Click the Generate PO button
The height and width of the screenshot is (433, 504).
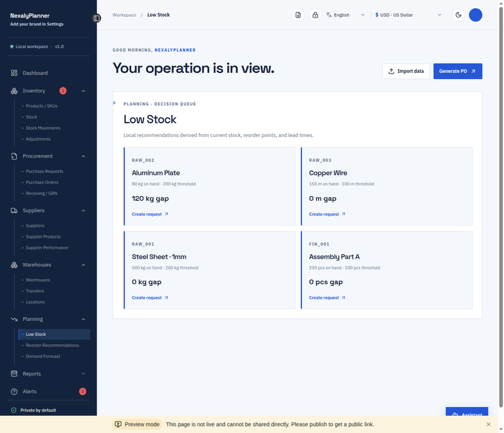pos(458,71)
